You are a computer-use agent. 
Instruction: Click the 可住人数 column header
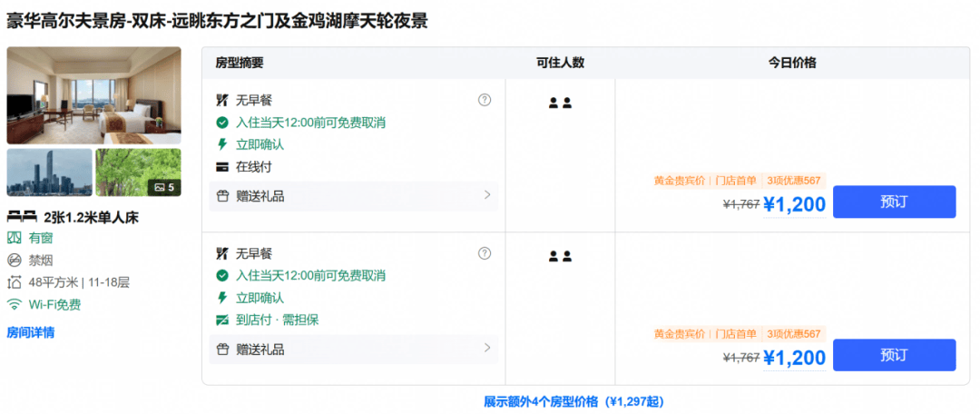coord(560,63)
